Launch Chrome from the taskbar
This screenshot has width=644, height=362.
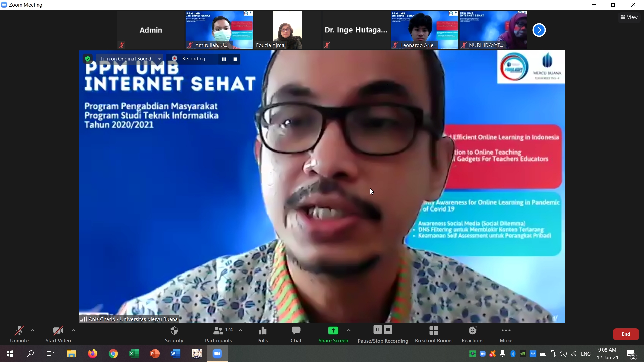(113, 354)
